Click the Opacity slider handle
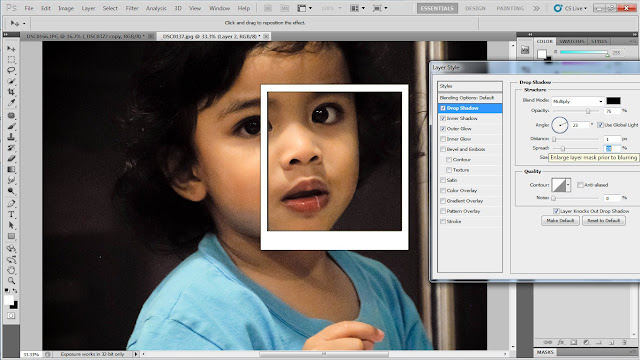 588,111
